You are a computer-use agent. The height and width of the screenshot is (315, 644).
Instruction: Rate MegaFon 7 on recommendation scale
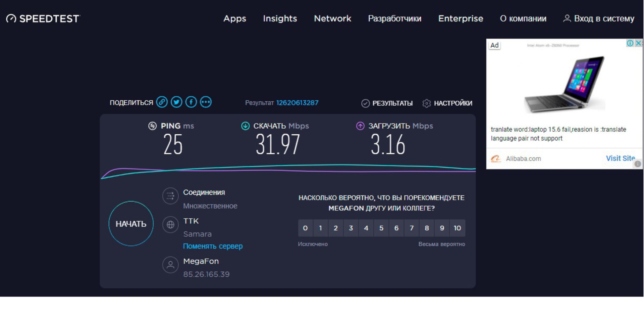pyautogui.click(x=412, y=228)
